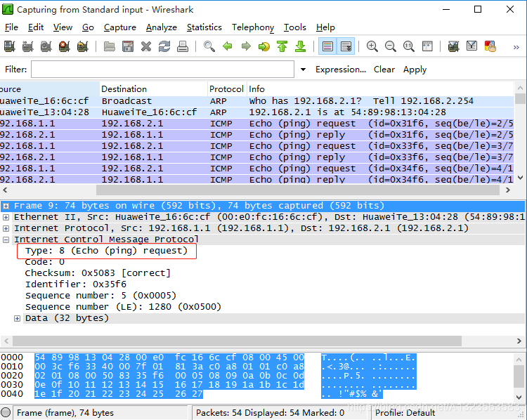527x420 pixels.
Task: Open display filters toolbar icon
Action: click(472, 46)
